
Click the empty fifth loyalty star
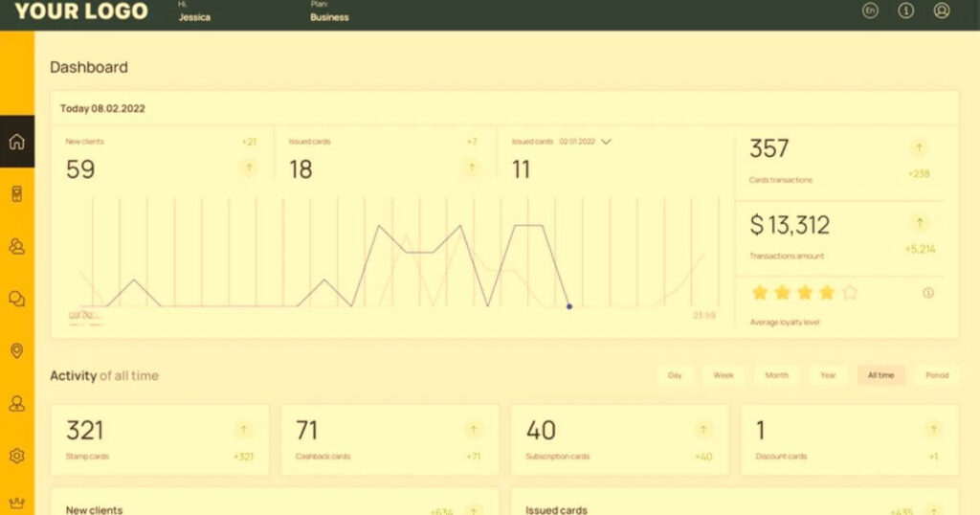[x=850, y=292]
